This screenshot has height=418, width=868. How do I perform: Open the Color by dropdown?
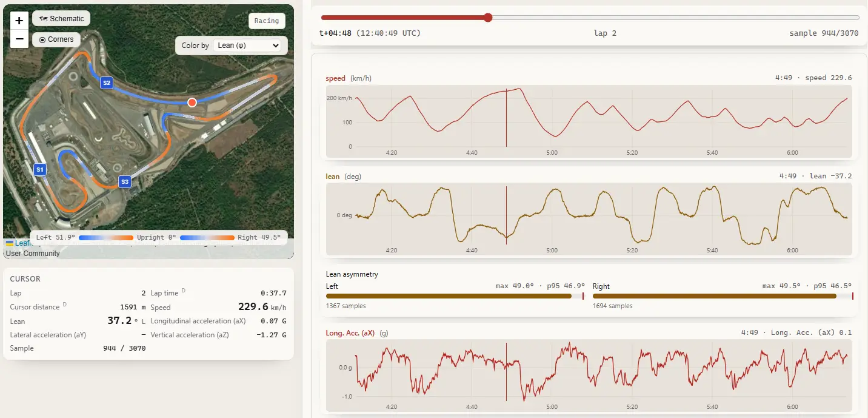pyautogui.click(x=247, y=46)
